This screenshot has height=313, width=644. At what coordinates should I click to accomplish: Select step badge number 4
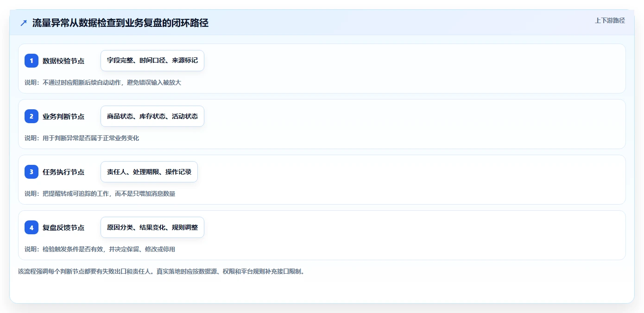pos(32,227)
